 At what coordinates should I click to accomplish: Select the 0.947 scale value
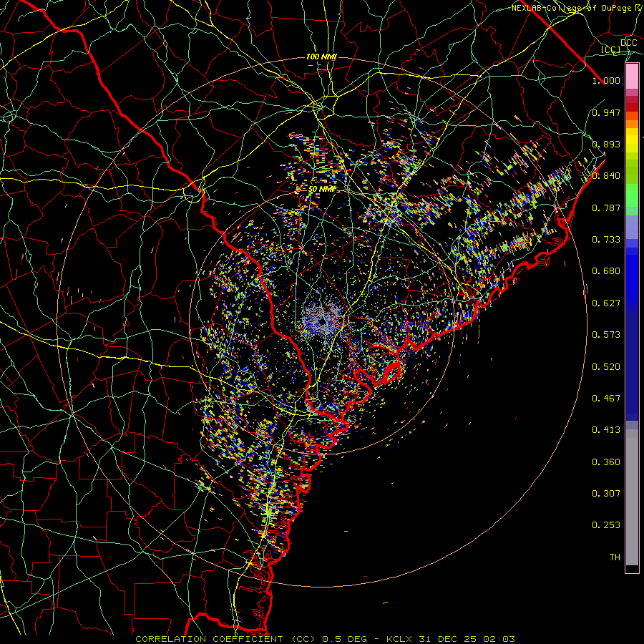click(x=606, y=112)
